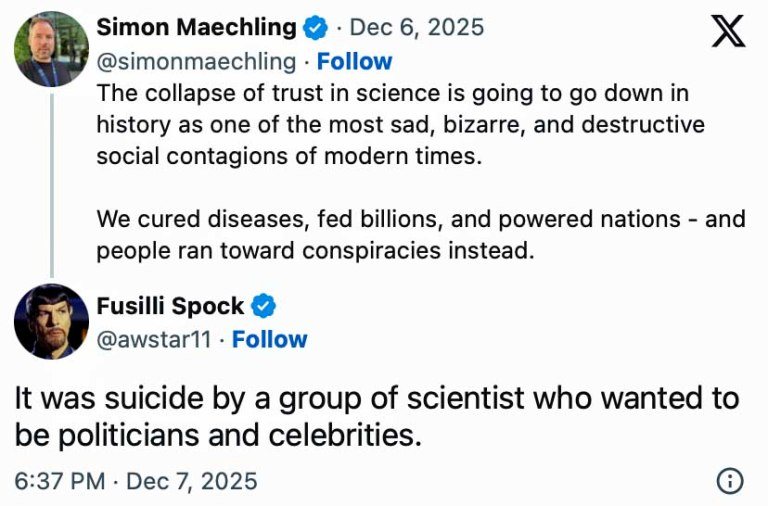Viewport: 768px width, 506px height.
Task: Open the 6:37 PM · Dec 7, 2025 timestamp
Action: 136,481
